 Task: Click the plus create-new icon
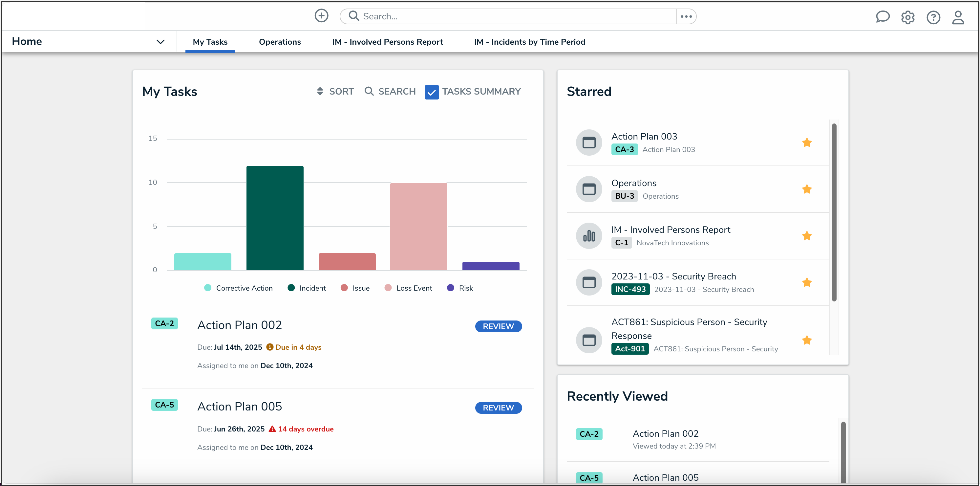coord(321,16)
